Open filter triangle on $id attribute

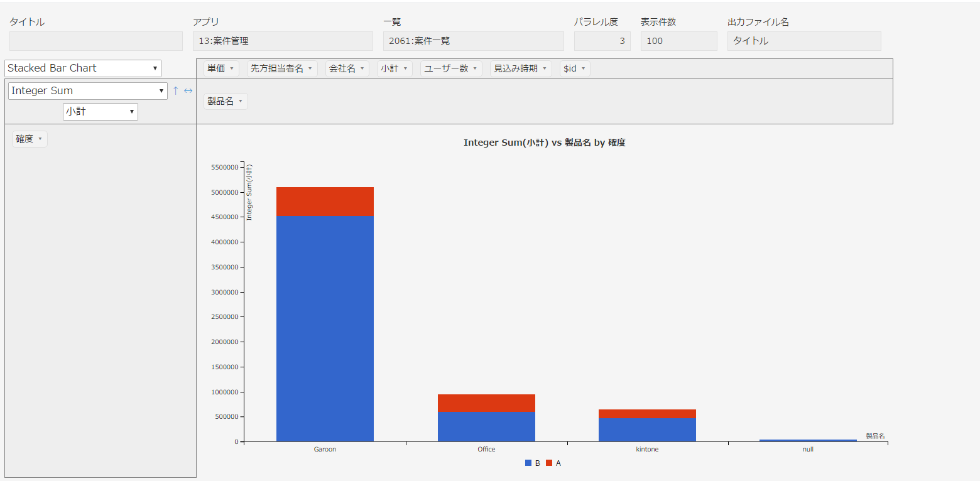(583, 68)
